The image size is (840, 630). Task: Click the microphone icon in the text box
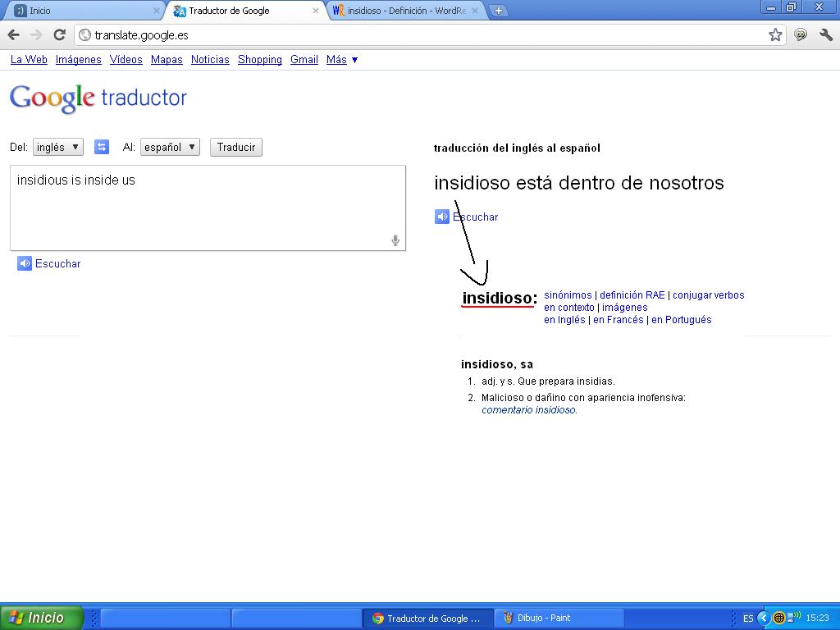coord(395,240)
